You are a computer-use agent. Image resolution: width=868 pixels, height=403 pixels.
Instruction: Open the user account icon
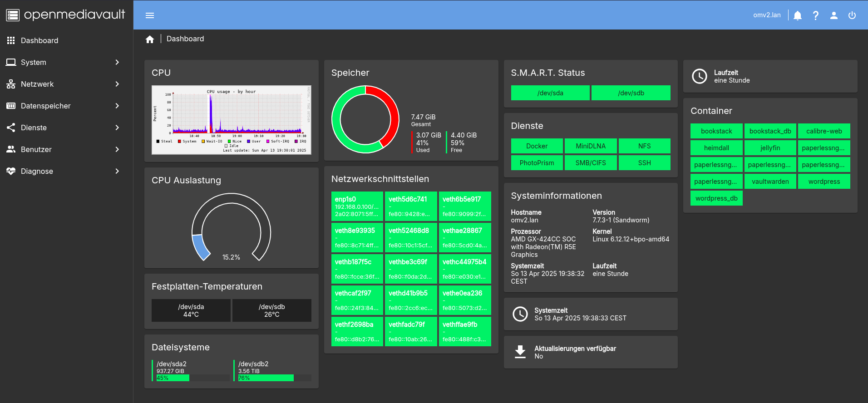coord(834,15)
